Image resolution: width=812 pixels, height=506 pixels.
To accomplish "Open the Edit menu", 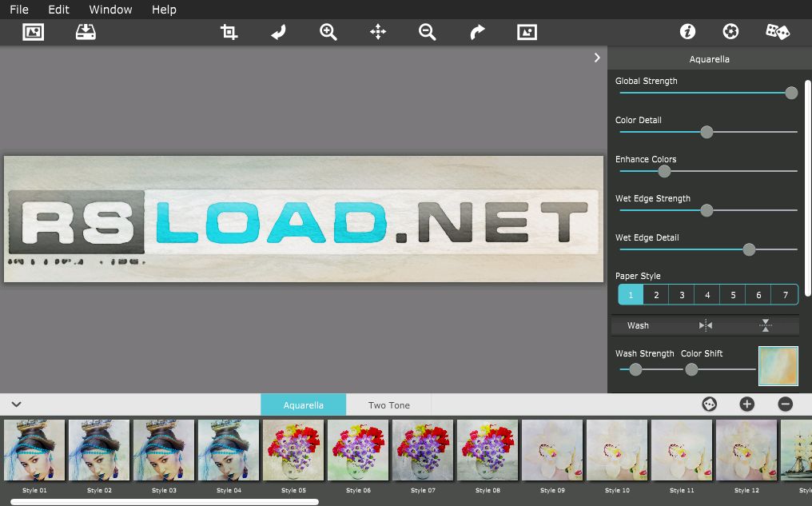I will point(58,10).
